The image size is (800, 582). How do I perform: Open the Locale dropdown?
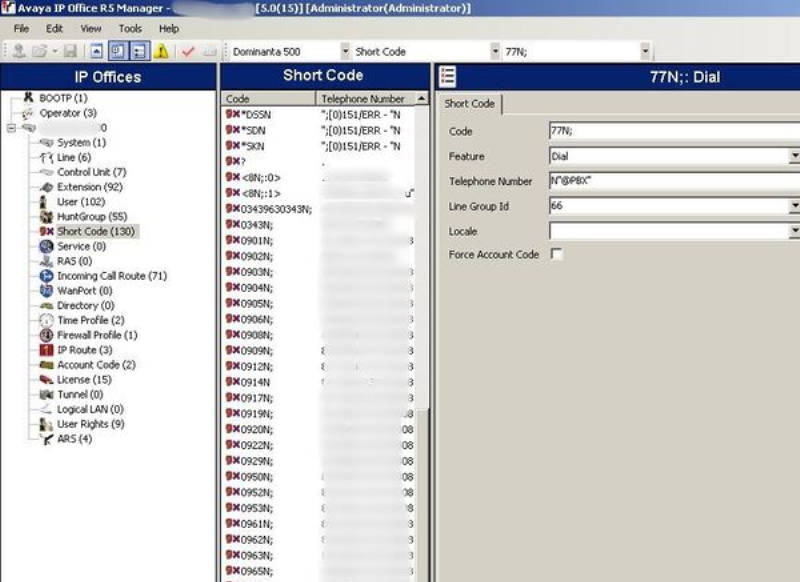point(794,231)
